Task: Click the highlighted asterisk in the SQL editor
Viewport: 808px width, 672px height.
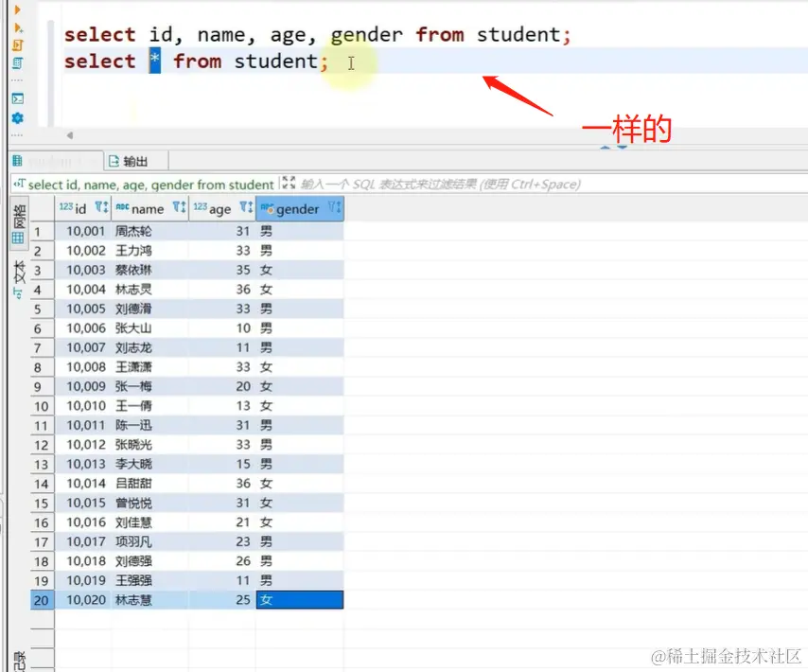Action: (x=154, y=61)
